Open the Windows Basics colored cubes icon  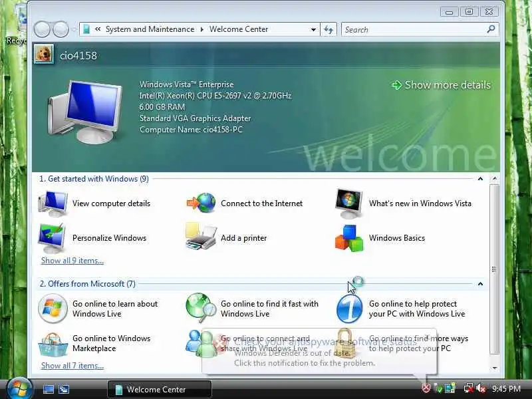pyautogui.click(x=349, y=239)
